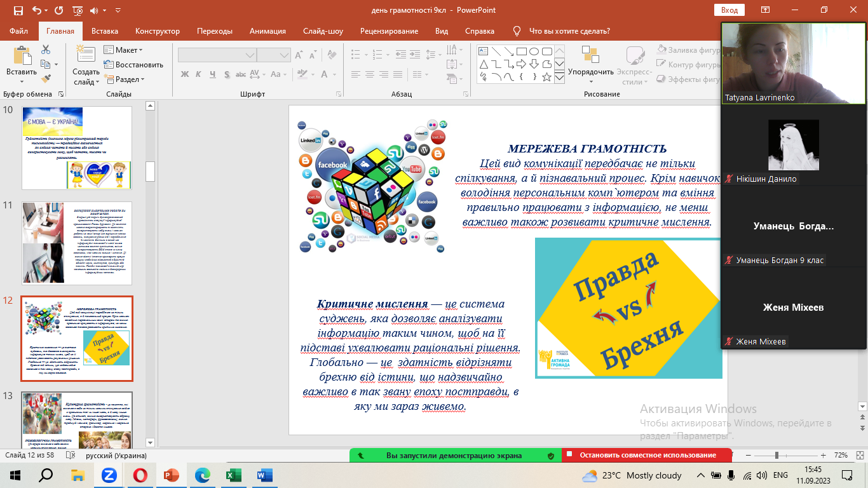Select slide 10 thumbnail
868x488 pixels.
[77, 147]
